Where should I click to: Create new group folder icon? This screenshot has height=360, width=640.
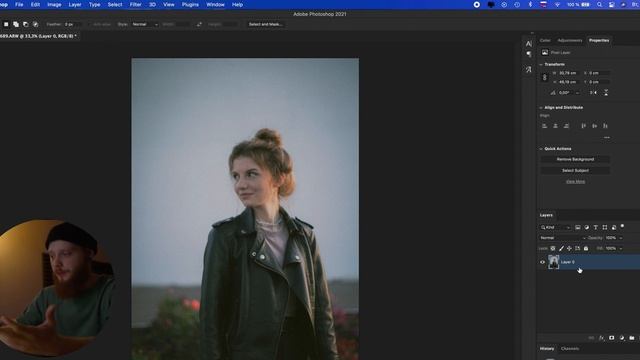click(x=632, y=338)
